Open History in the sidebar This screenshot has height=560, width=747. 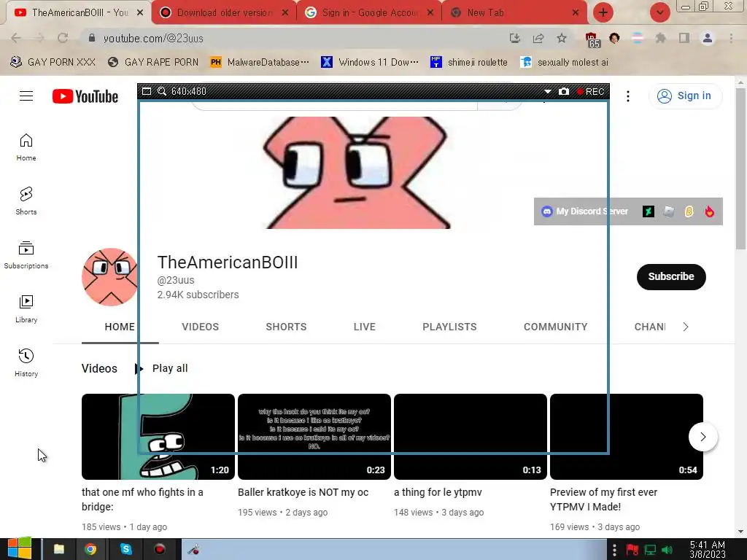coord(26,363)
